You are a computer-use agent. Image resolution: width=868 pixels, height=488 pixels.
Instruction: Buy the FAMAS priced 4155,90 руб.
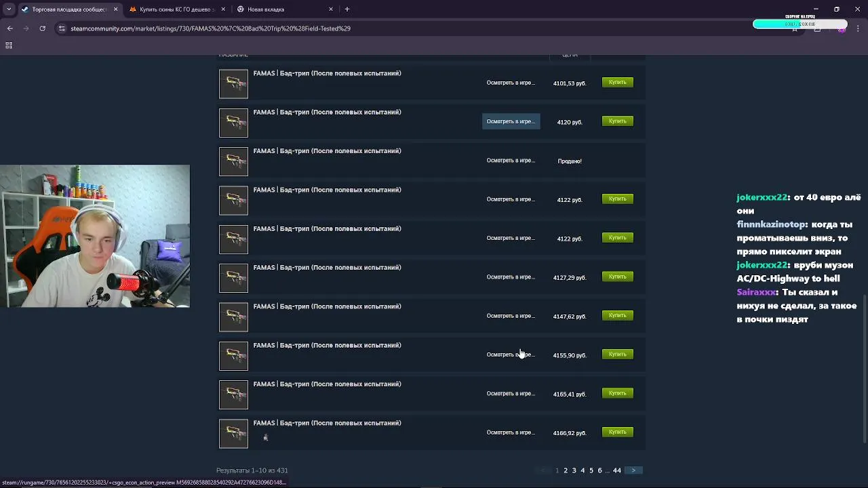pyautogui.click(x=617, y=354)
